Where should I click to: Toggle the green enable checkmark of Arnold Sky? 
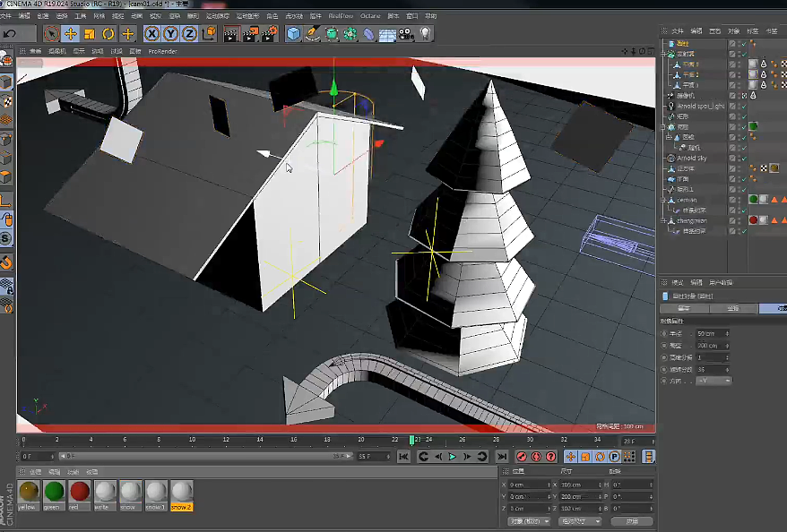pos(743,158)
